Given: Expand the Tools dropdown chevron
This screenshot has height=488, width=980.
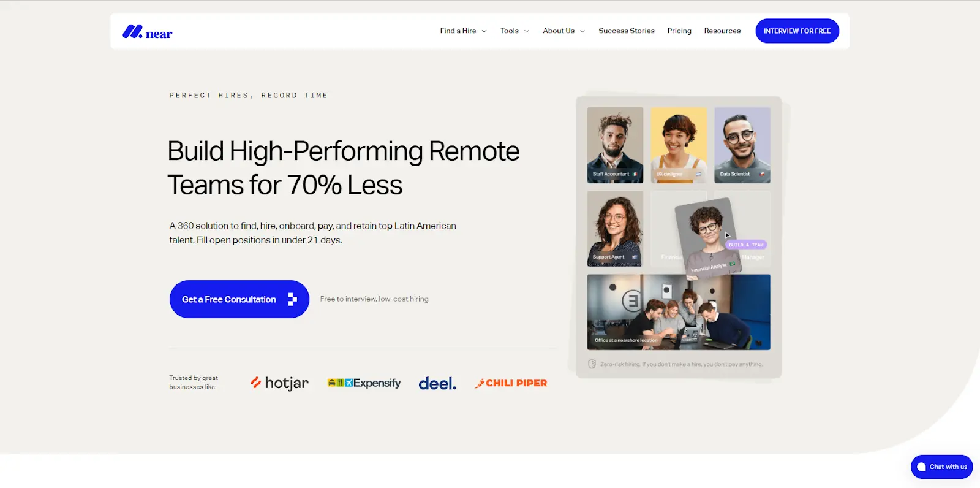Looking at the screenshot, I should [x=527, y=31].
